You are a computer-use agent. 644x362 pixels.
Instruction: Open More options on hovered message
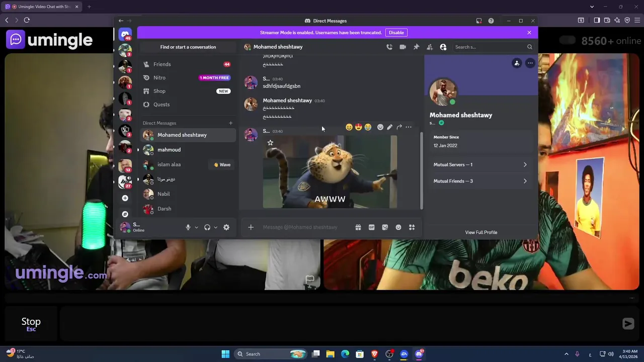point(409,127)
